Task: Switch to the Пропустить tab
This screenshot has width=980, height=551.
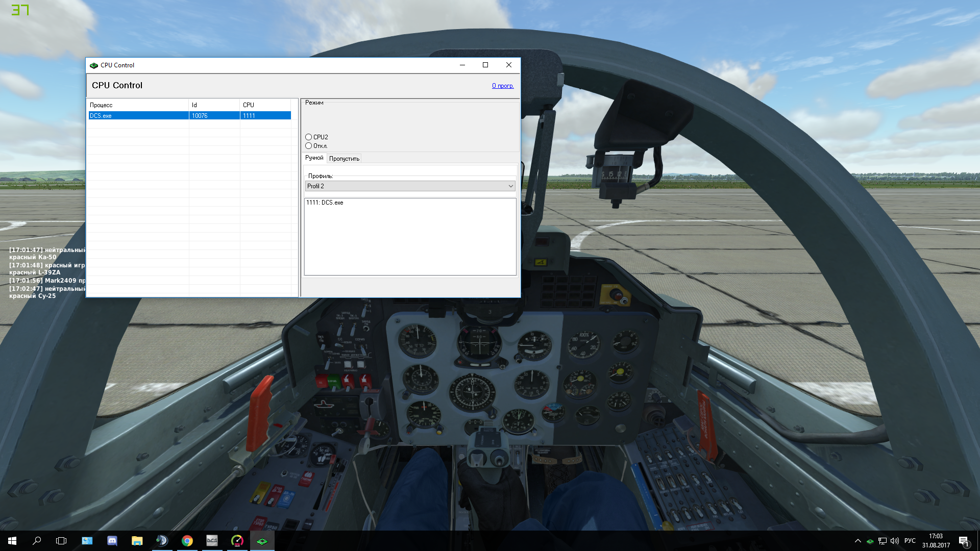Action: (x=344, y=159)
